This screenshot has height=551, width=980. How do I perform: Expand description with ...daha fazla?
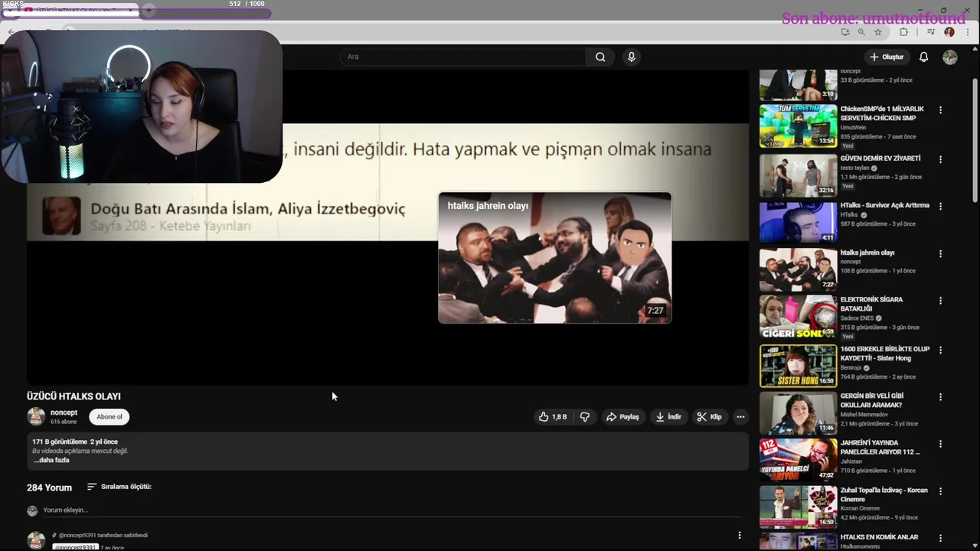pyautogui.click(x=51, y=460)
